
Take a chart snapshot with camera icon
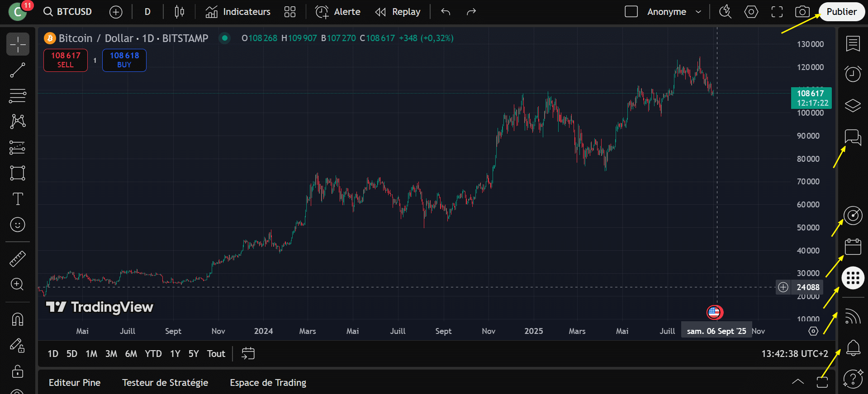(802, 12)
